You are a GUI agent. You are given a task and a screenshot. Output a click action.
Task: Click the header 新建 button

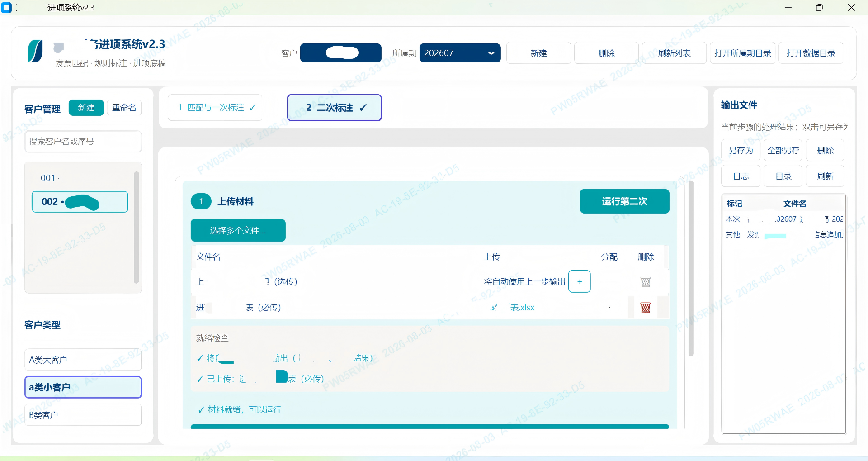(x=538, y=53)
